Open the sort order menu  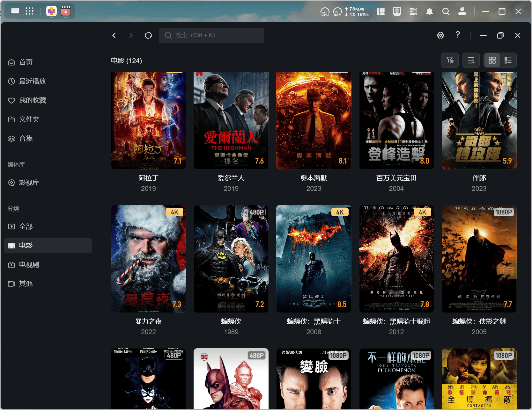pos(471,60)
